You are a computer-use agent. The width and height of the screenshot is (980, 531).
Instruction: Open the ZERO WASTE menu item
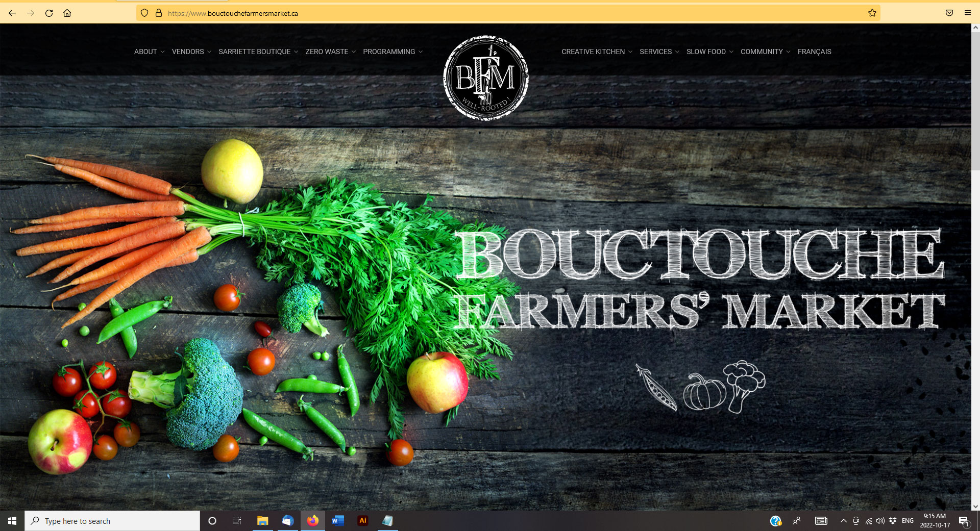tap(327, 52)
